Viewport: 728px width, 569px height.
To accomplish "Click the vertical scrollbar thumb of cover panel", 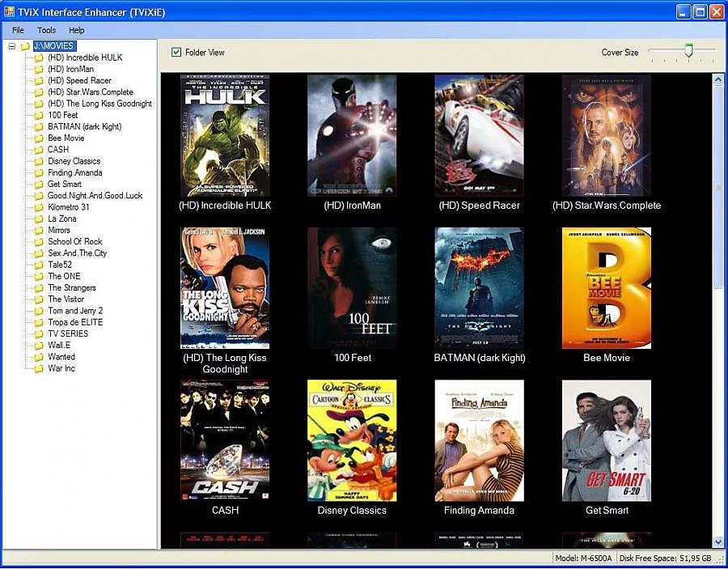I will 718,187.
